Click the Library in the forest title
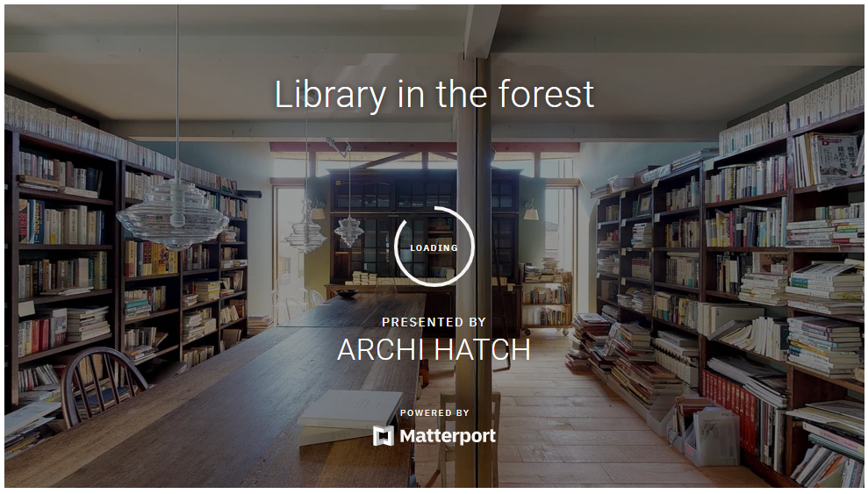The height and width of the screenshot is (494, 868). (434, 95)
